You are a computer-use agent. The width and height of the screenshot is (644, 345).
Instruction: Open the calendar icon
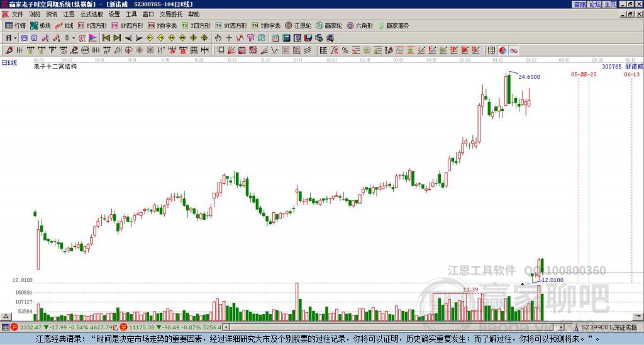(275, 38)
